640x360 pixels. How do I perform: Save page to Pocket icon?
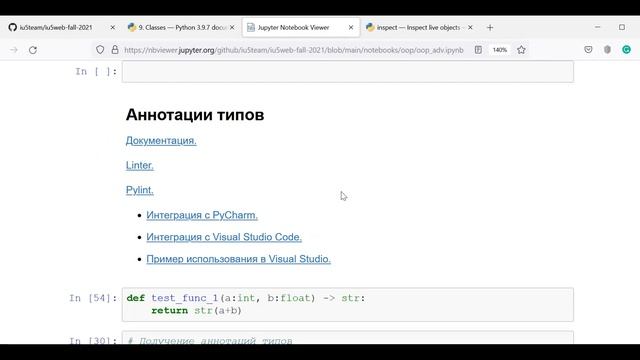pos(588,50)
